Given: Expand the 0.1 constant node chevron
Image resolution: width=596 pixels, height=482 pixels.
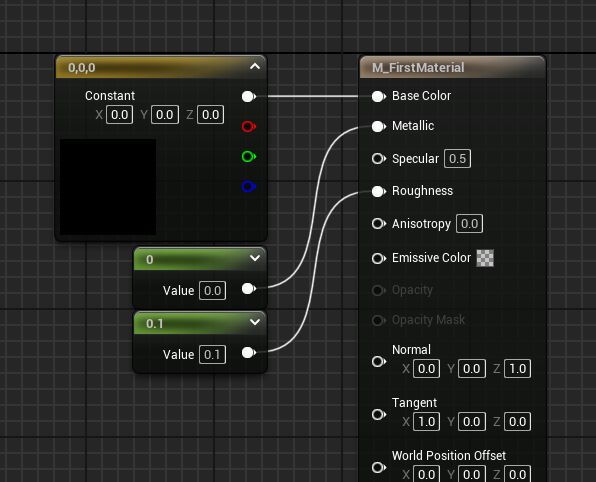Looking at the screenshot, I should point(255,322).
